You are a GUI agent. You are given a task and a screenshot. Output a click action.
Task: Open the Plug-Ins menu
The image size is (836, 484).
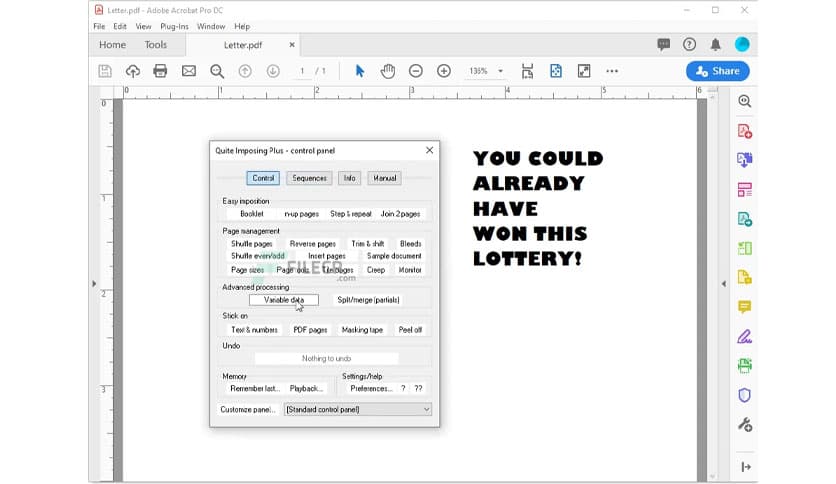click(174, 26)
